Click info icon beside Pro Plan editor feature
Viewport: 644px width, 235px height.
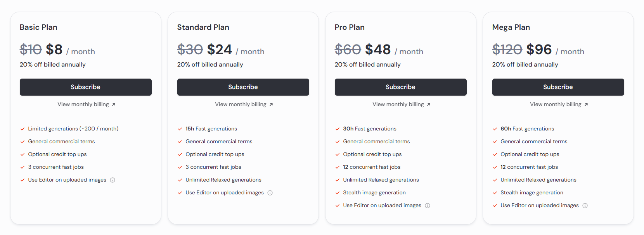[428, 206]
